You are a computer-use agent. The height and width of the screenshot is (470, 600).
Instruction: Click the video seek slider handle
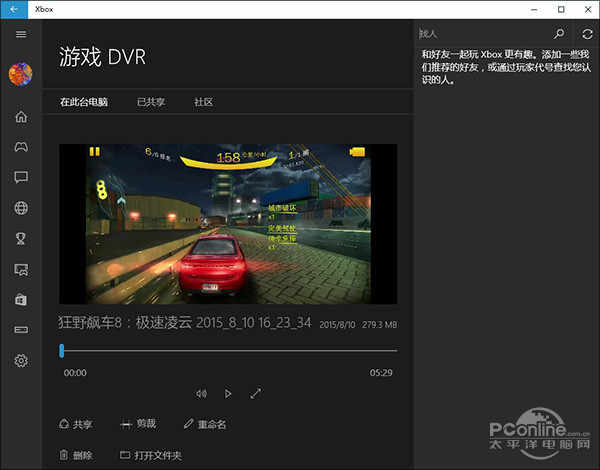click(x=62, y=350)
